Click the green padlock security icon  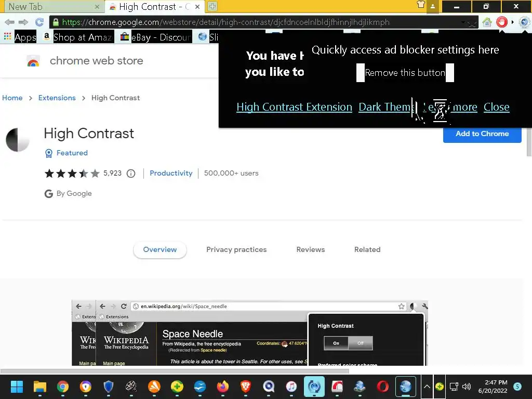pos(56,22)
